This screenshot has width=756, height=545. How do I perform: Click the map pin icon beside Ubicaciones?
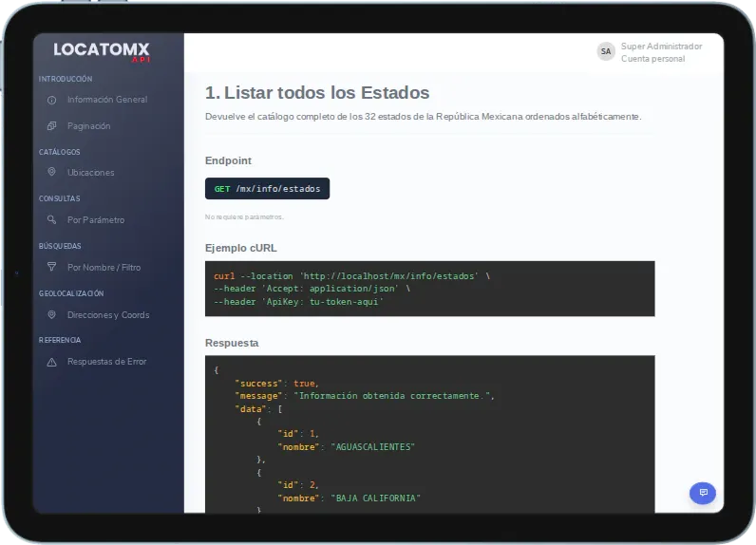point(51,172)
